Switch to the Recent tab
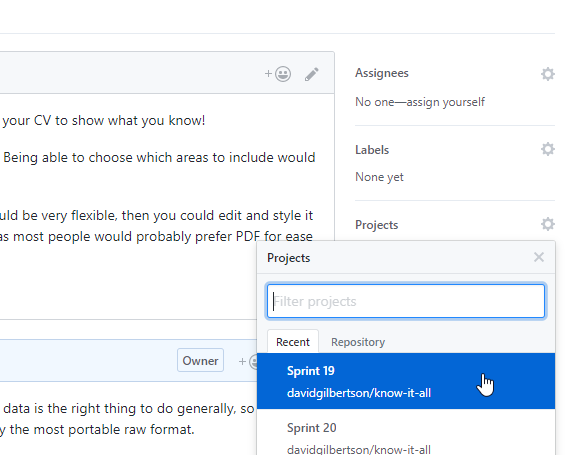The height and width of the screenshot is (455, 578). [x=293, y=342]
